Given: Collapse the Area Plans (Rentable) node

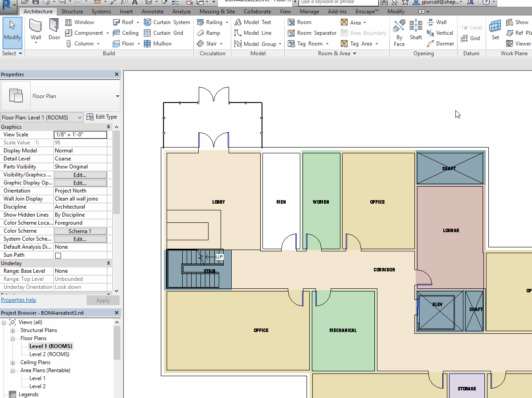Looking at the screenshot, I should [x=12, y=371].
